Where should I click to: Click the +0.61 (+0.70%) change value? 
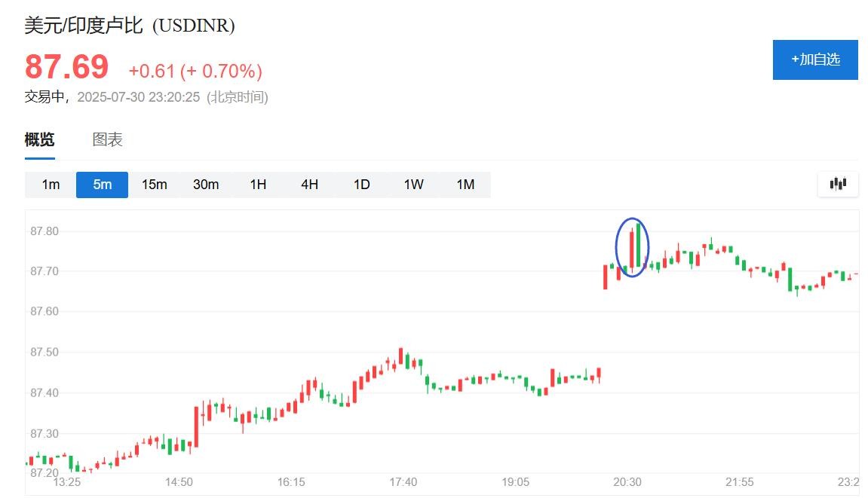pyautogui.click(x=195, y=71)
